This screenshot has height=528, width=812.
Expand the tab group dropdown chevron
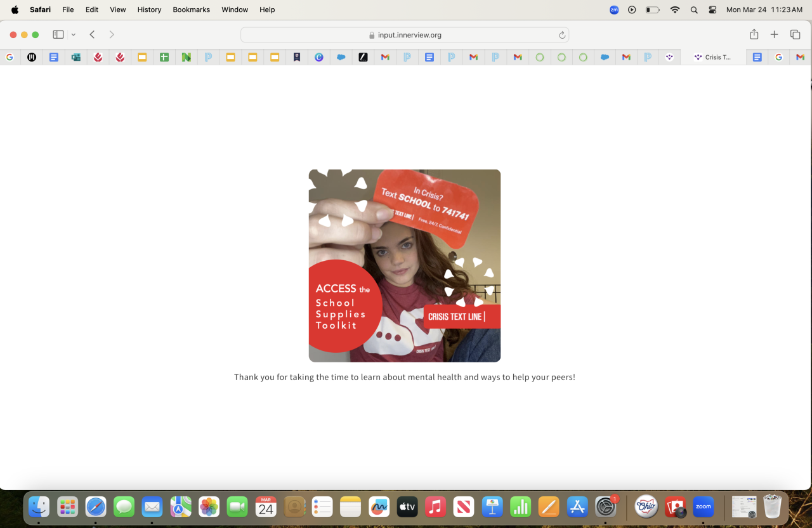tap(74, 35)
